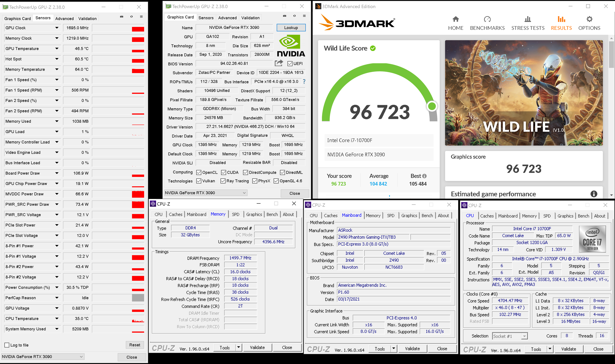Open hamburger menu in GPU-Z Sensors window
The height and width of the screenshot is (364, 615).
click(x=141, y=17)
